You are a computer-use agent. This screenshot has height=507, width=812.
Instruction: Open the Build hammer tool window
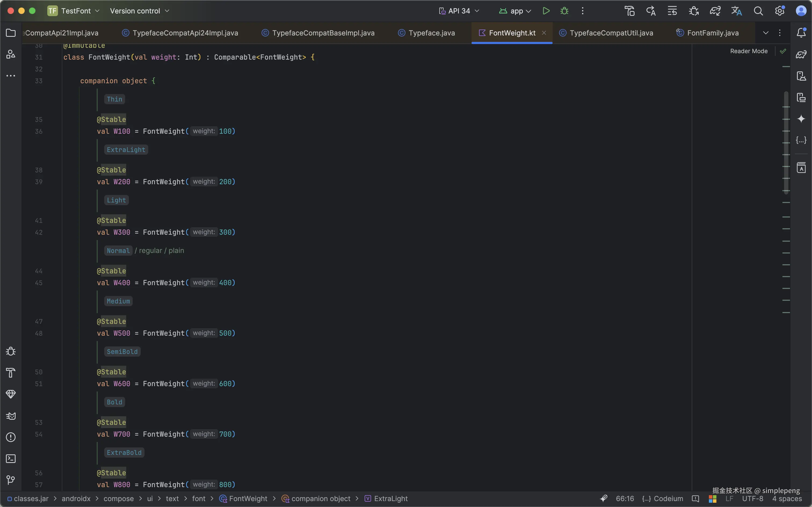point(11,372)
